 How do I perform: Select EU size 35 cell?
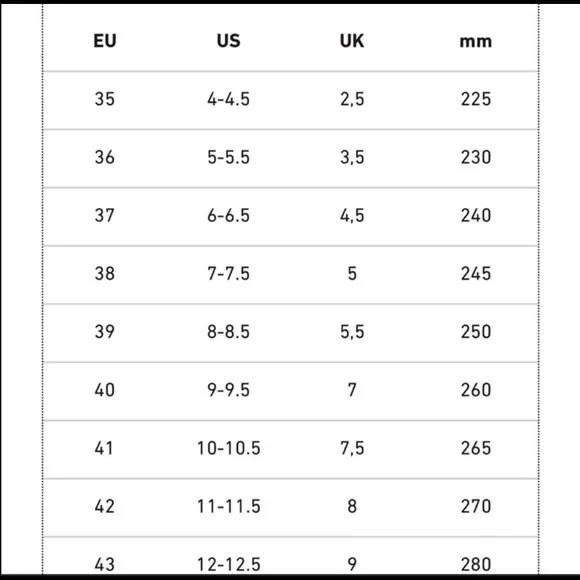[x=105, y=99]
